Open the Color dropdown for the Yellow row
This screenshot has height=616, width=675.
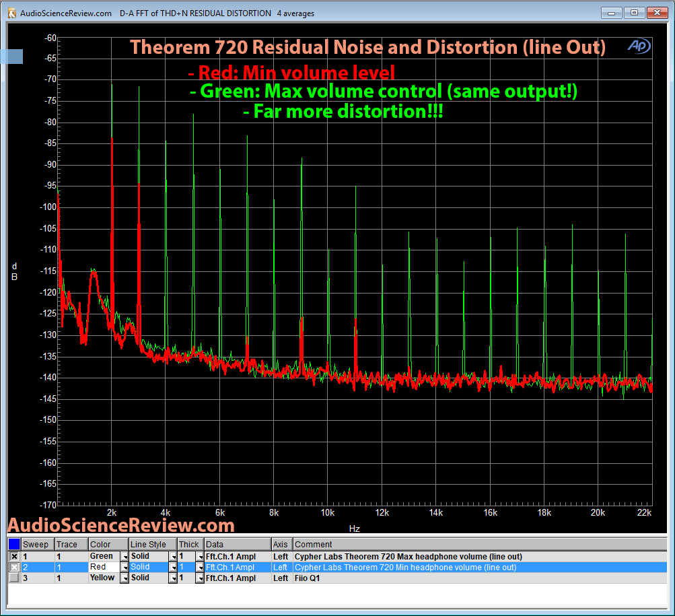pos(125,578)
